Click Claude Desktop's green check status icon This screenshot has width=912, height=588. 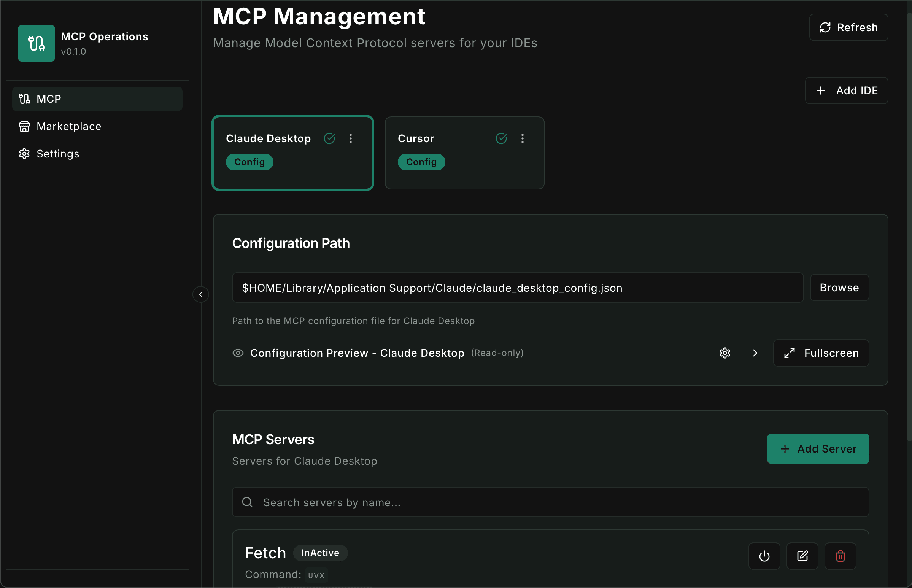[329, 138]
